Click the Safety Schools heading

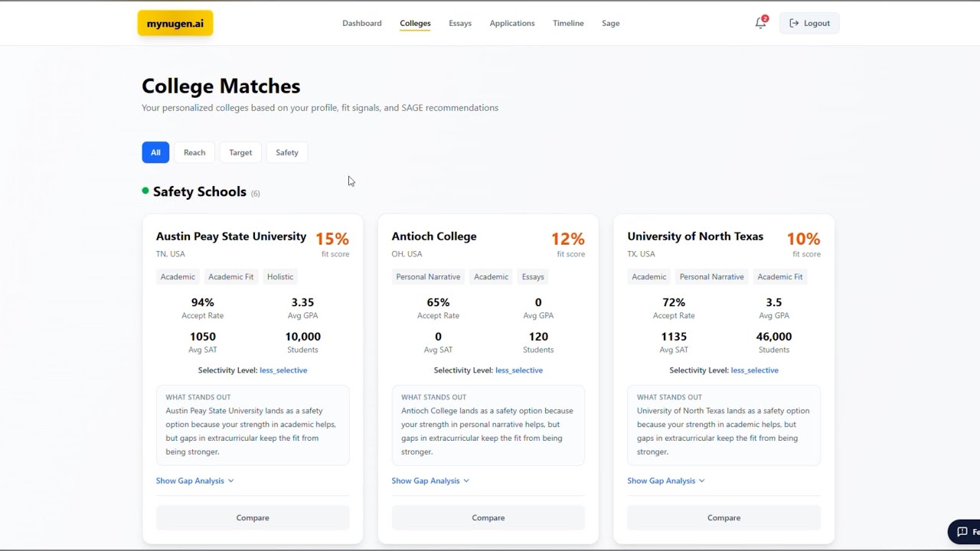point(200,191)
